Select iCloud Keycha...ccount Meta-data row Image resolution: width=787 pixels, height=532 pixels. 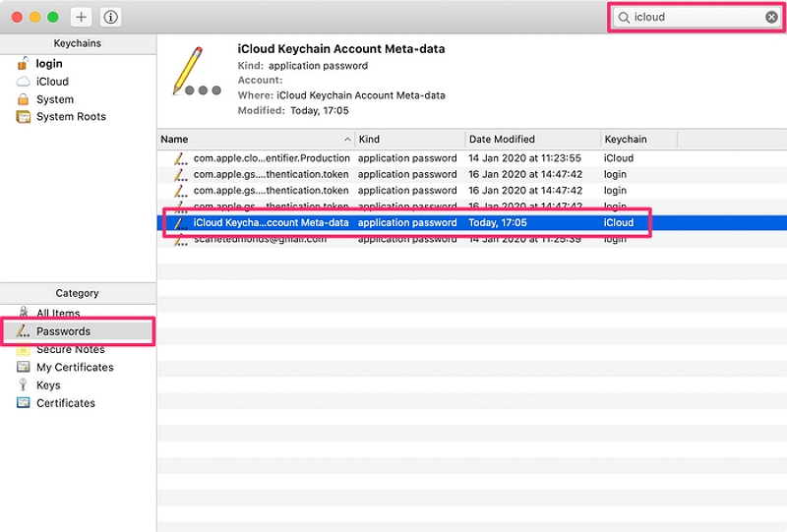472,222
